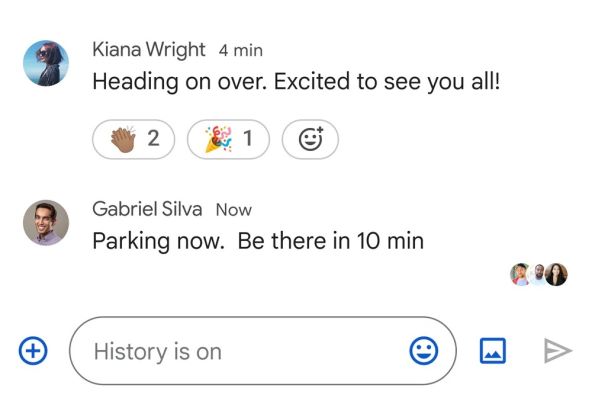Select the 'Heading on over' message text
Image resolution: width=592 pixels, height=414 pixels.
click(296, 82)
